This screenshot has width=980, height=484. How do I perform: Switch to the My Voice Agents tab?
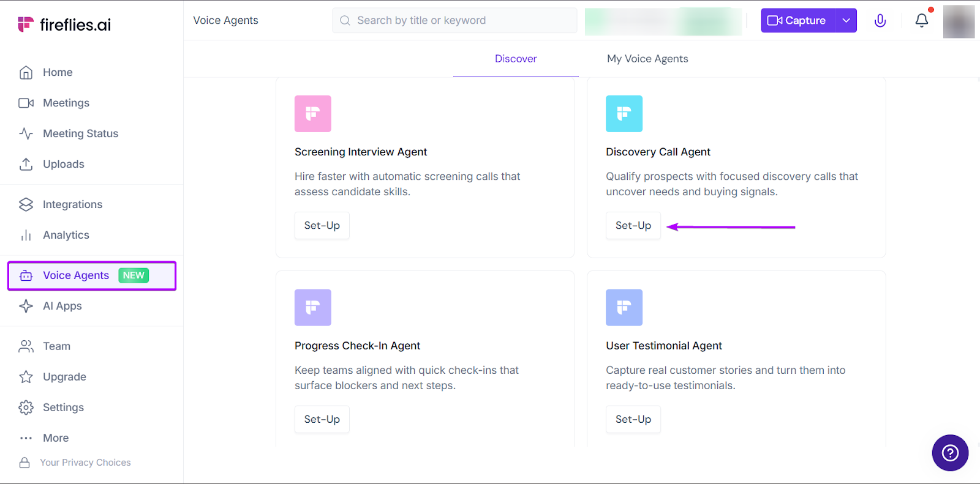[x=647, y=59]
